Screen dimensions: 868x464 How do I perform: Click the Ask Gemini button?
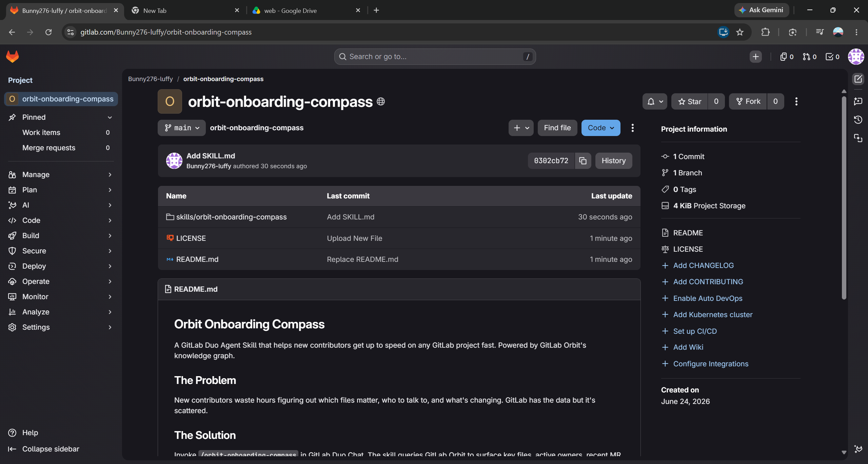[x=761, y=10]
